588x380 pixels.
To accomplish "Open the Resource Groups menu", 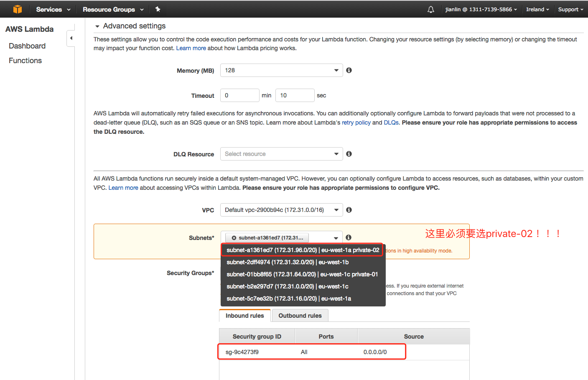I will [113, 9].
